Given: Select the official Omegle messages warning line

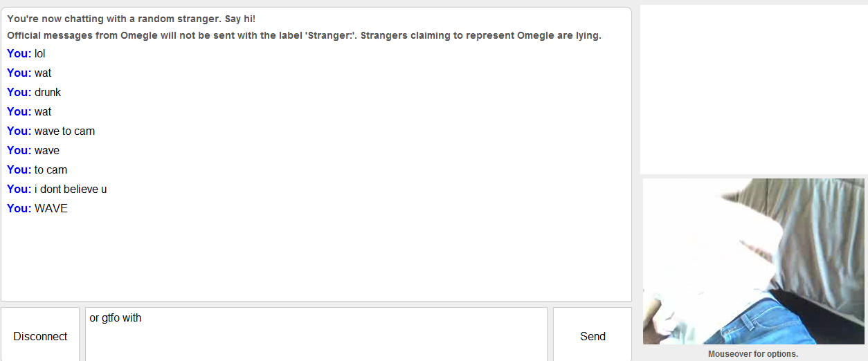Looking at the screenshot, I should click(304, 35).
